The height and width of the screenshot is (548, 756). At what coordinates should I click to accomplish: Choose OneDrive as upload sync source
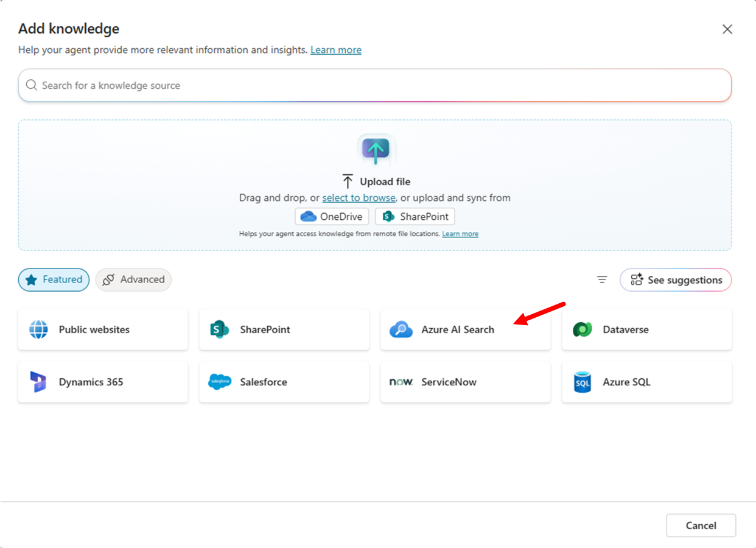pos(332,216)
